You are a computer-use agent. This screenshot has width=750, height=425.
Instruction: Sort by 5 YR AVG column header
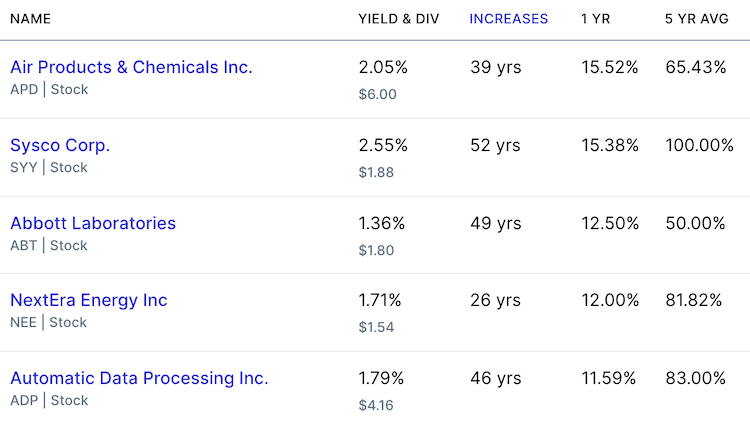click(696, 19)
